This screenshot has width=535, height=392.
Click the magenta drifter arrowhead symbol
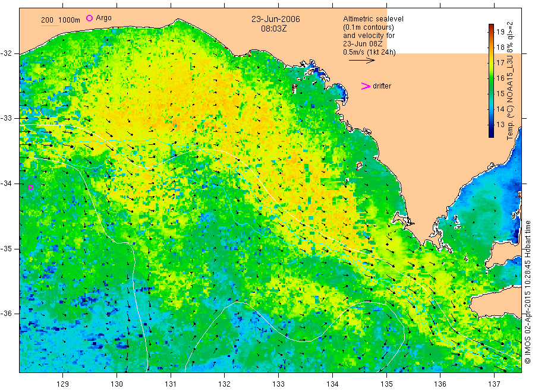pyautogui.click(x=366, y=86)
